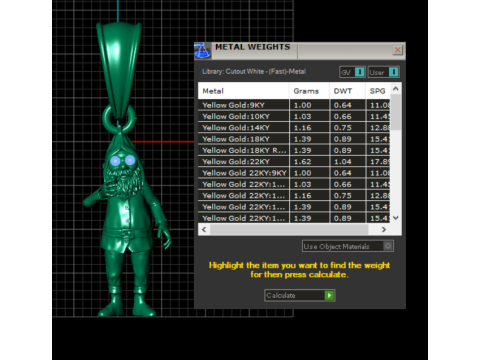Sort by the DWT column header
Screen dimensions: 480x360
[x=347, y=91]
